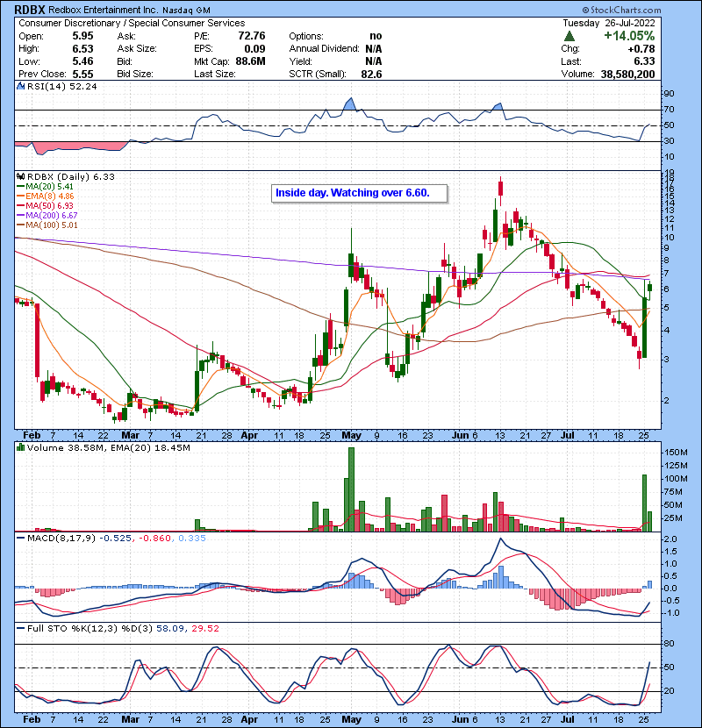The width and height of the screenshot is (702, 728).
Task: Click the MACD(8,17,9) panel label
Action: (61, 539)
